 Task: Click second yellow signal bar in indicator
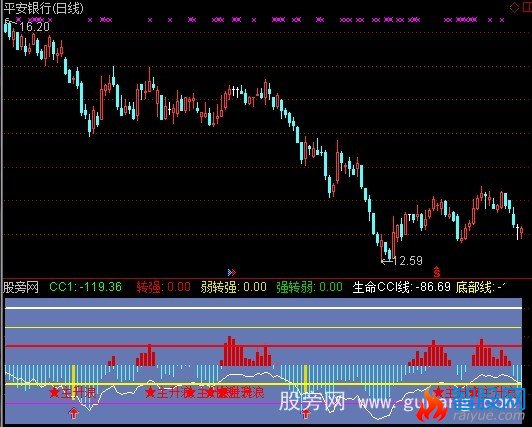tap(306, 379)
